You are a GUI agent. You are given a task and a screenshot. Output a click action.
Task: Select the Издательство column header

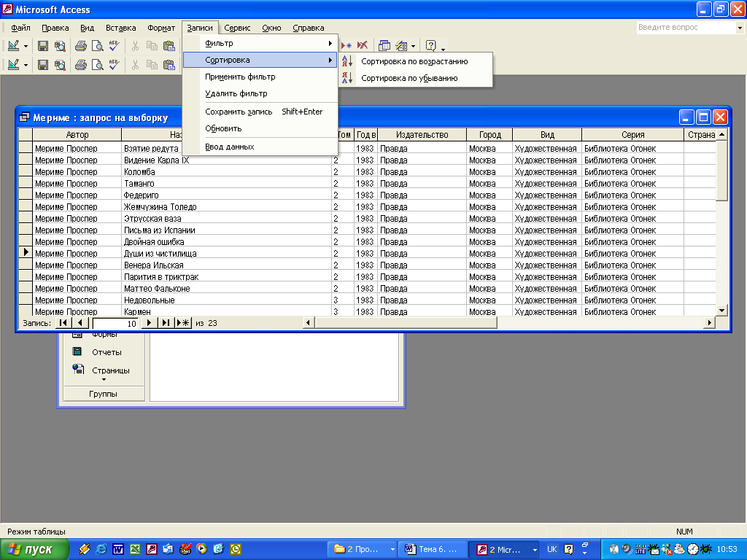(x=422, y=135)
